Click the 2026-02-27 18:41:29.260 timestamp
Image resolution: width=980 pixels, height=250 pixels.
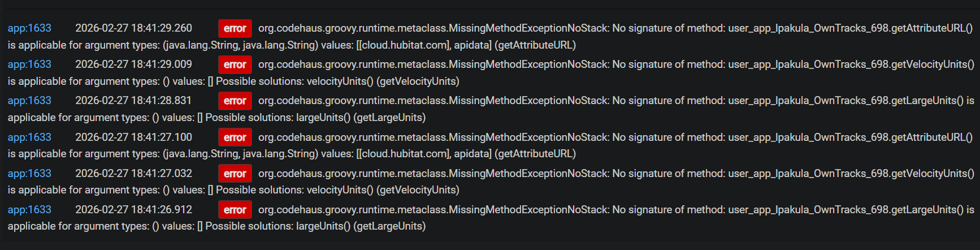point(133,28)
